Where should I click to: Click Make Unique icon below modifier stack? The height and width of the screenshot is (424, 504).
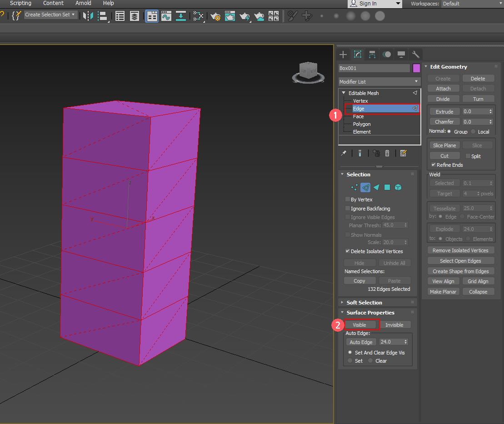coord(376,153)
